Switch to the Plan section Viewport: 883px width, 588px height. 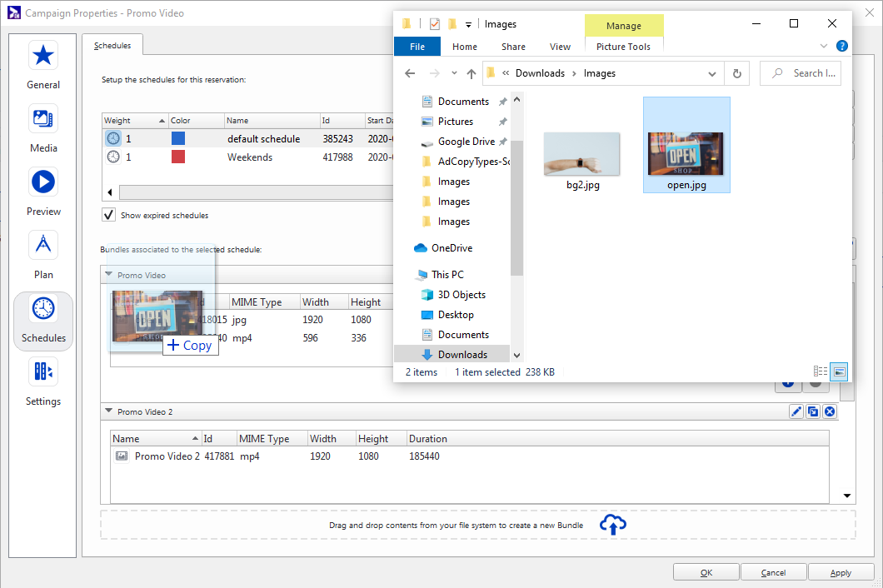43,255
